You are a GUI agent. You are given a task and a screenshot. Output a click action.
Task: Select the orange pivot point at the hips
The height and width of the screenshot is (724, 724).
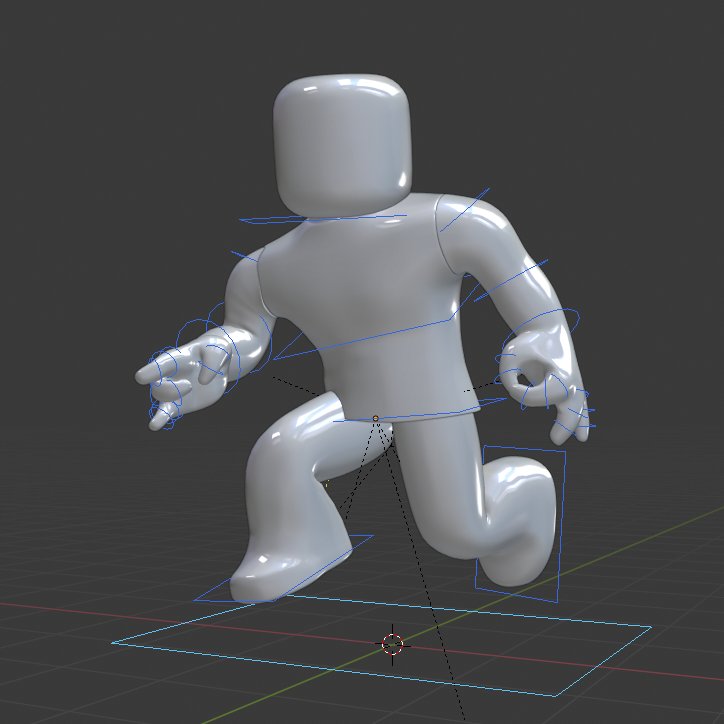(375, 418)
